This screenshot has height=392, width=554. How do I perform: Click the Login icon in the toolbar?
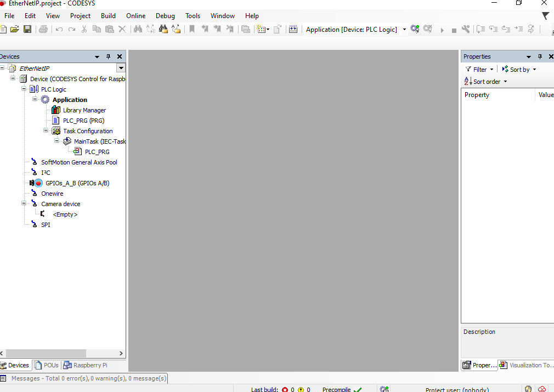415,30
